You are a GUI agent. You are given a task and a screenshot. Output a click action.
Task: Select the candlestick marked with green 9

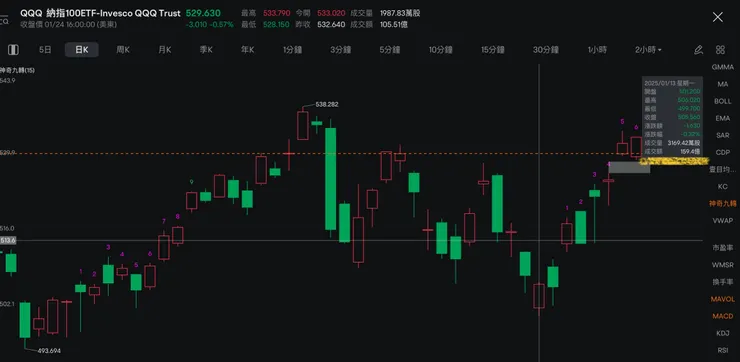(x=191, y=201)
